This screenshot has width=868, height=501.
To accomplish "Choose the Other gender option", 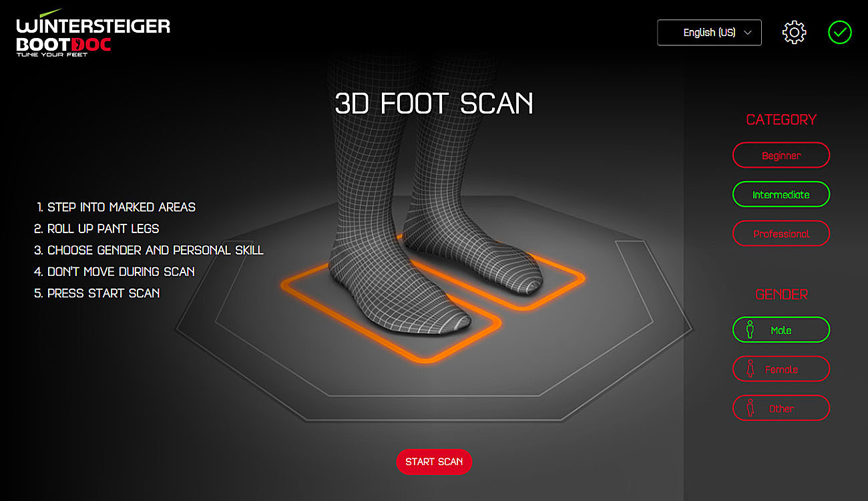I will [781, 408].
